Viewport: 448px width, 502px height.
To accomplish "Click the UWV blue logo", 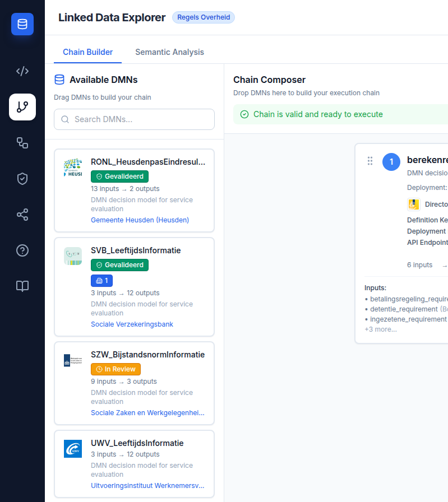I will 73,449.
